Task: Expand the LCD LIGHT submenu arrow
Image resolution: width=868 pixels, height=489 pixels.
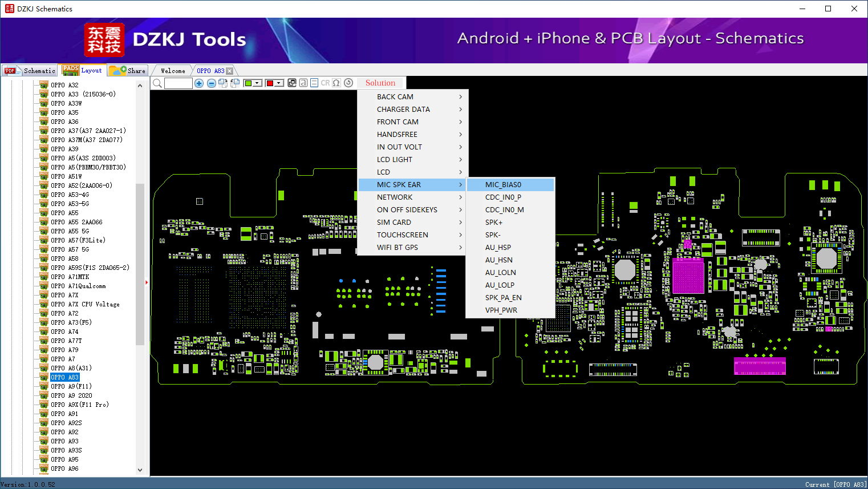Action: coord(461,160)
